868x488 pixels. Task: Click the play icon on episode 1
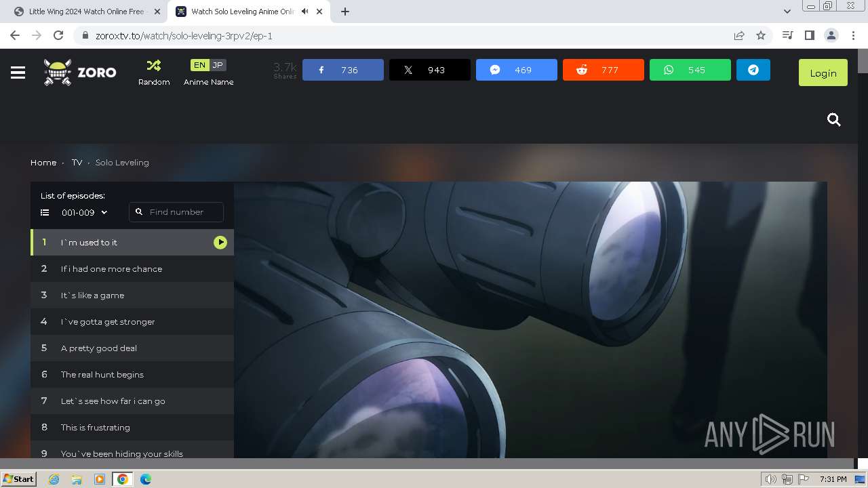[220, 242]
